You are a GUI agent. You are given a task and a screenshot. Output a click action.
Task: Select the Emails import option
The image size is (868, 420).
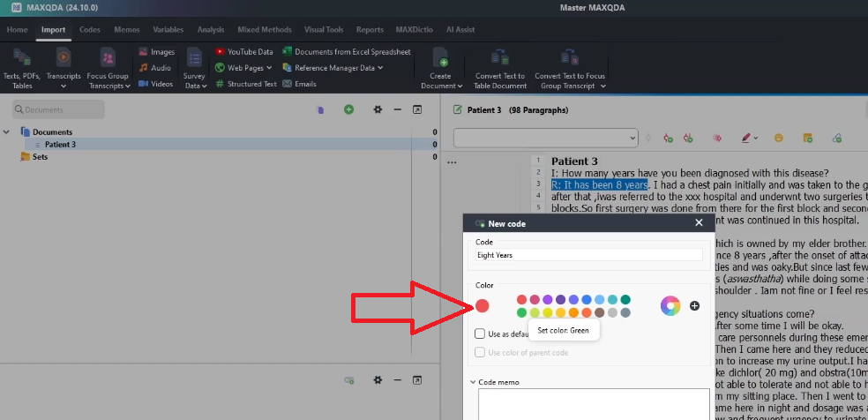pos(298,84)
